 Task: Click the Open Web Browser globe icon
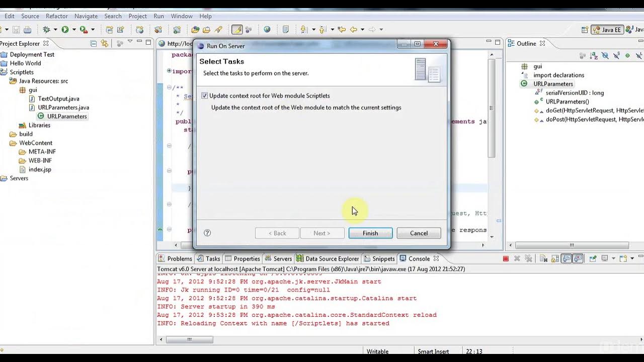coord(267,30)
